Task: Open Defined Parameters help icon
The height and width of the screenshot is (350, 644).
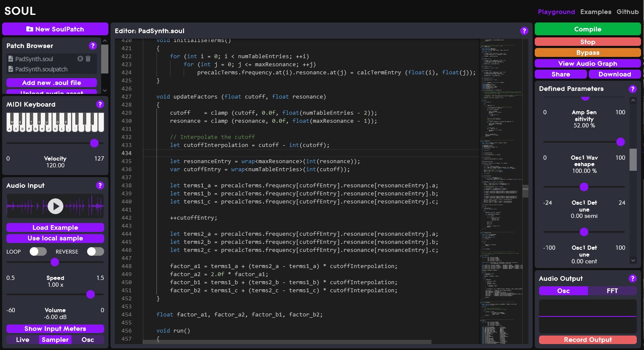Action: tap(633, 89)
